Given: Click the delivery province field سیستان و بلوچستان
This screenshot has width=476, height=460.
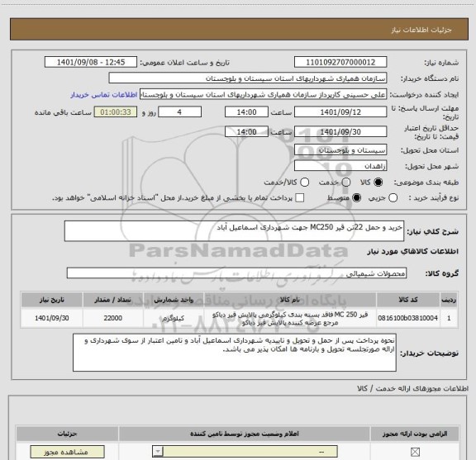Looking at the screenshot, I should 340,150.
